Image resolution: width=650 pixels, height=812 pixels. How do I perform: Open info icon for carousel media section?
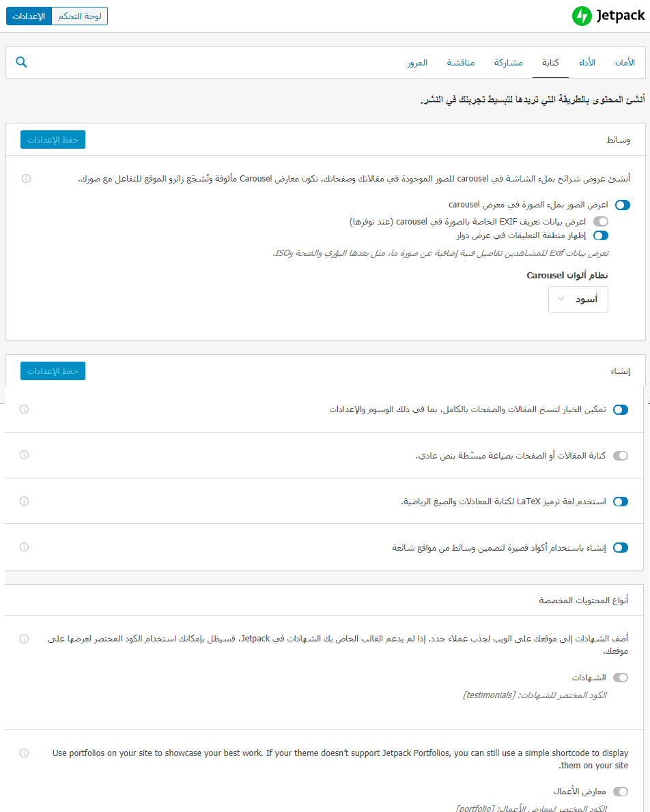[26, 179]
